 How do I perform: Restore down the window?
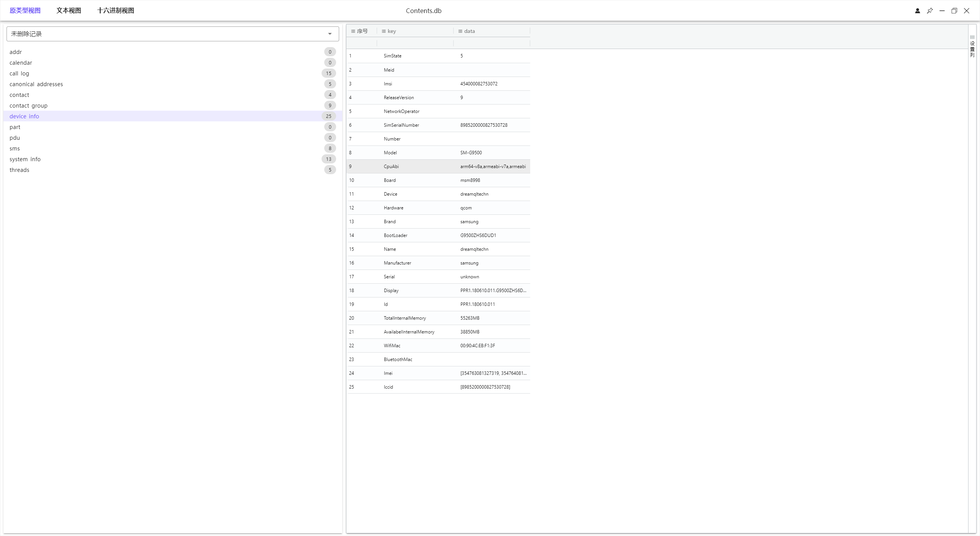[x=954, y=11]
